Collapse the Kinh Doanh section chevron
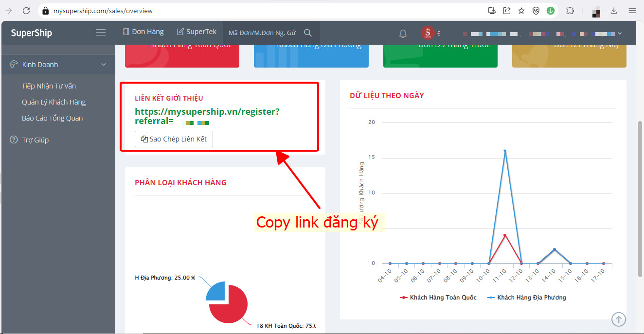The image size is (644, 334). [x=104, y=65]
